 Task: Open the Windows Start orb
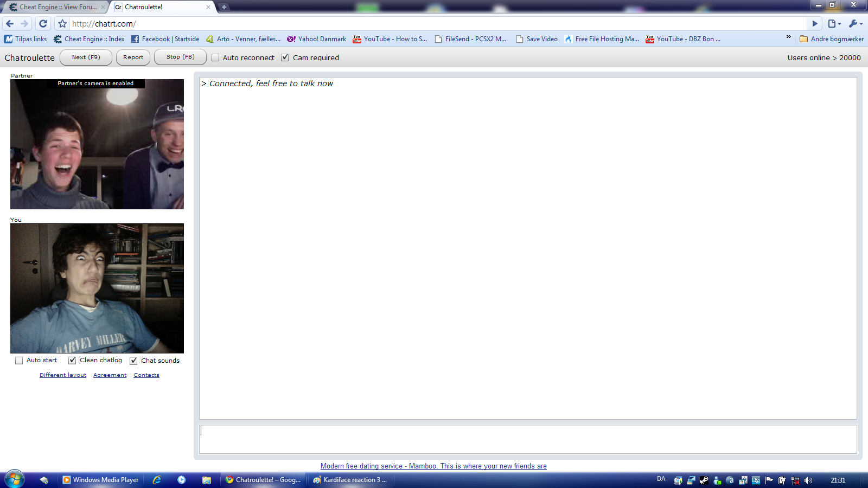tap(15, 480)
